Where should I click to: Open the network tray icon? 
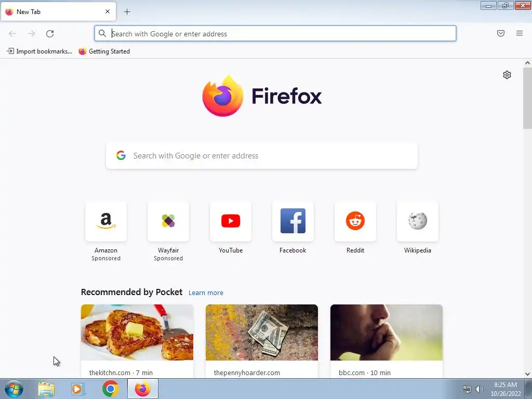click(467, 389)
